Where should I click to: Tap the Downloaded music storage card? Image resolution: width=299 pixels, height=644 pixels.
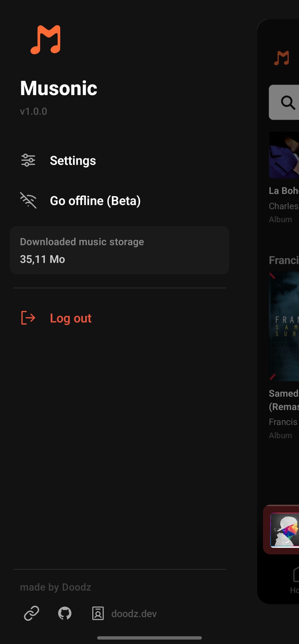click(120, 250)
